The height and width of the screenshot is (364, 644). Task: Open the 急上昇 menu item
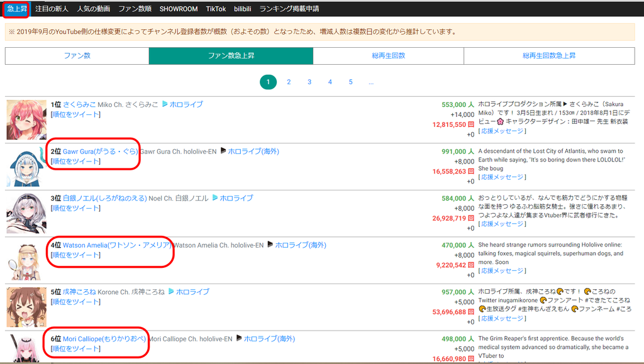click(x=17, y=9)
